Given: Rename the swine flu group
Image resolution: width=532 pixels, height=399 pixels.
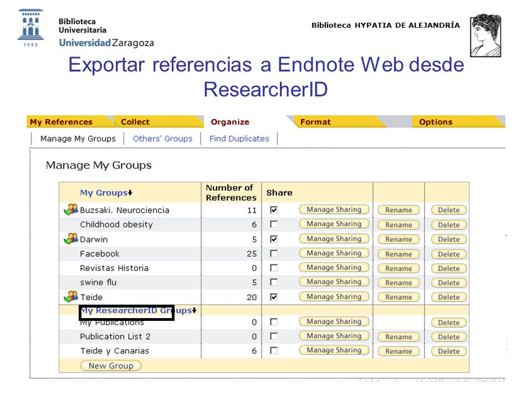Looking at the screenshot, I should tap(398, 282).
